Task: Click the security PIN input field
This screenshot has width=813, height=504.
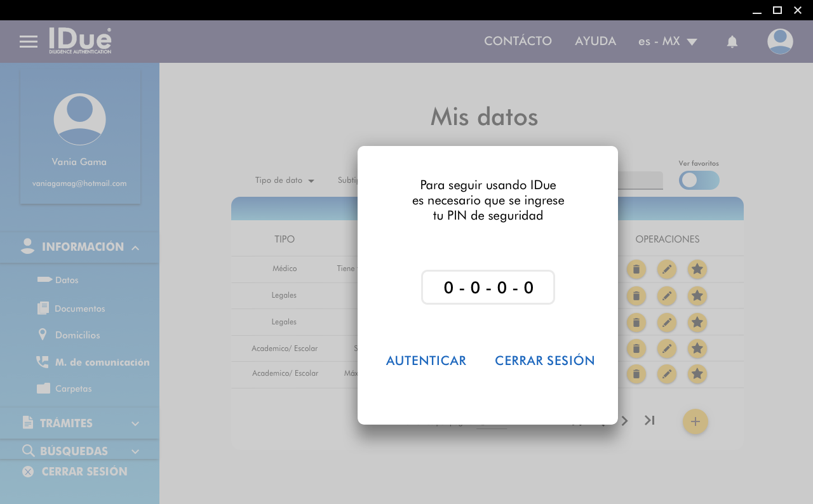Action: click(488, 288)
